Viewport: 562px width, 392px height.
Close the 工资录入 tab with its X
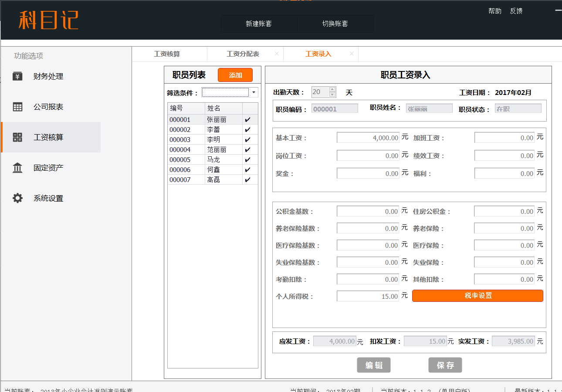tap(352, 54)
